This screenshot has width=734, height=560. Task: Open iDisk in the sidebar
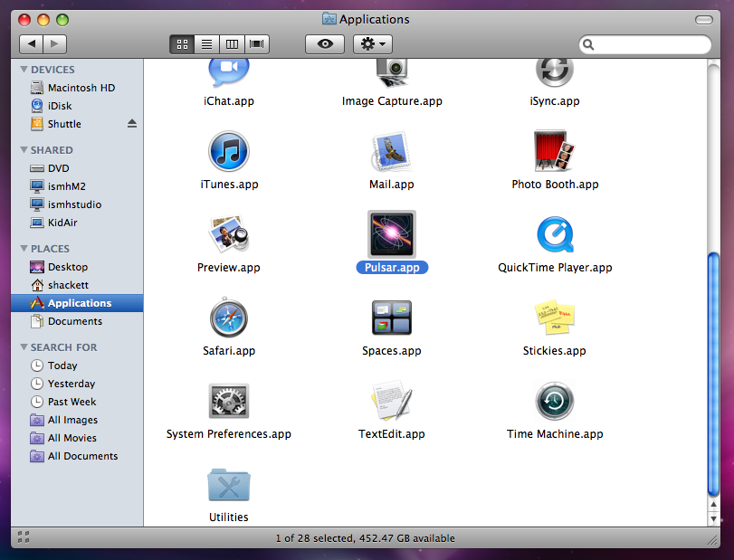click(x=77, y=106)
